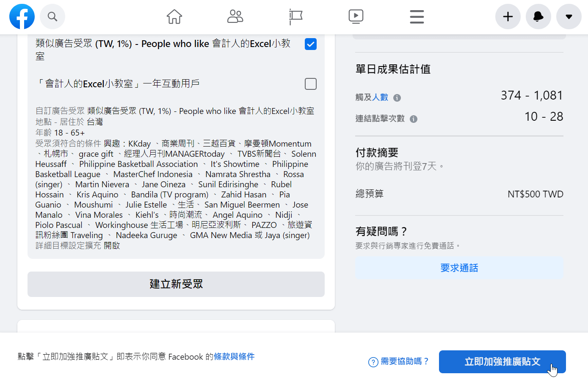The image size is (588, 380).
Task: Open the notifications bell
Action: click(x=538, y=17)
